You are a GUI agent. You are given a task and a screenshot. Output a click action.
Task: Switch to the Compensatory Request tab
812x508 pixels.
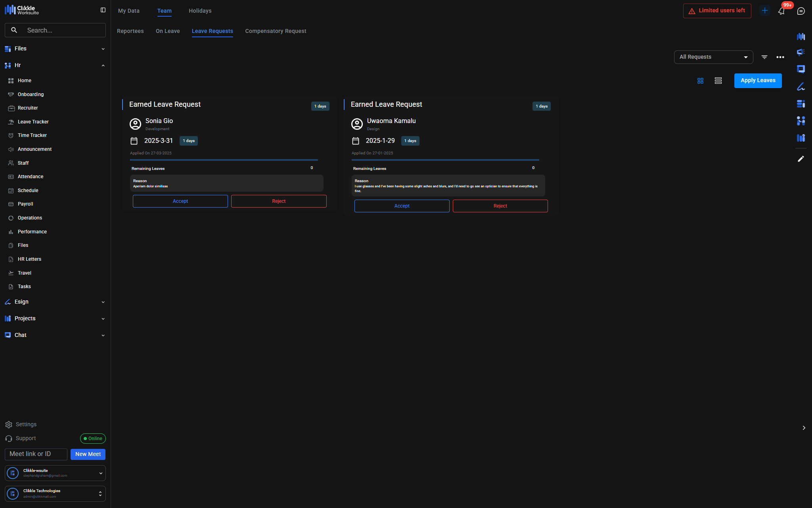pos(276,31)
